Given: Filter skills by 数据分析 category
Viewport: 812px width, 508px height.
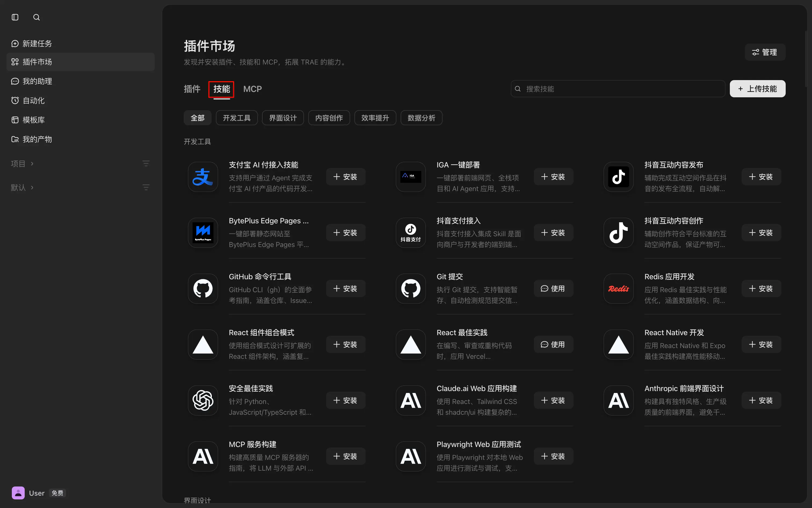Looking at the screenshot, I should point(421,118).
